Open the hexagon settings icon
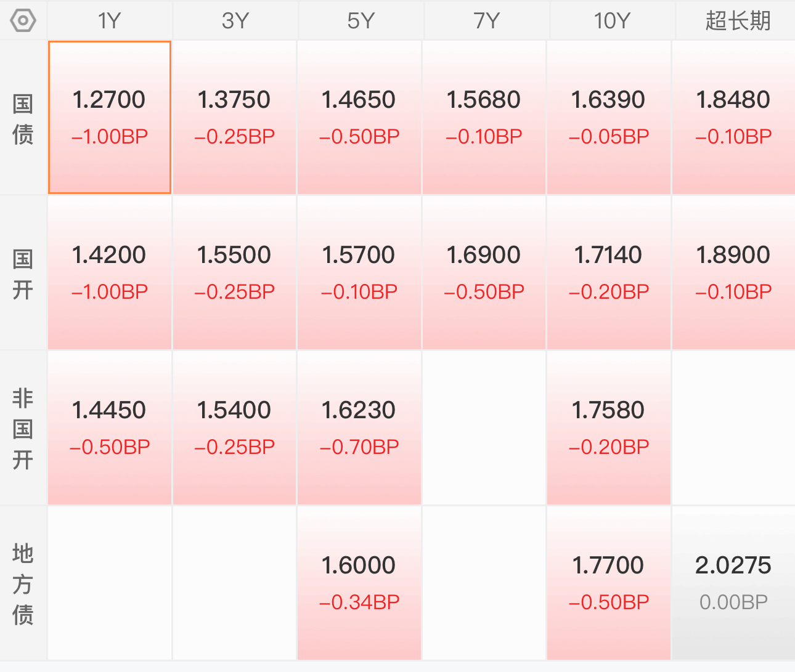This screenshot has width=795, height=672. point(23,21)
